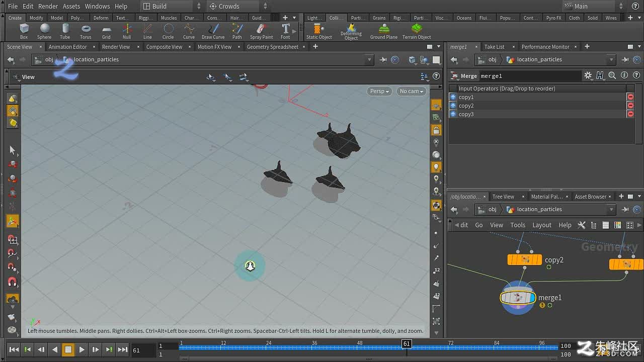This screenshot has height=362, width=644.
Task: Open the No cam camera dropdown
Action: pyautogui.click(x=411, y=91)
